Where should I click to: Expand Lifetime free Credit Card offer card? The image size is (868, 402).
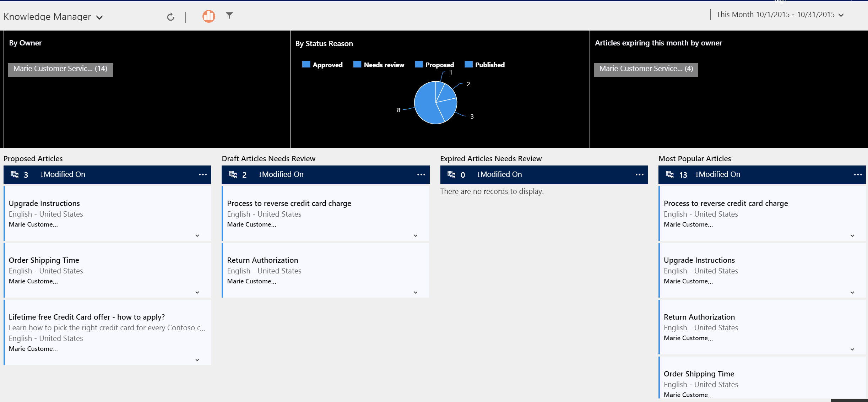[x=197, y=360]
